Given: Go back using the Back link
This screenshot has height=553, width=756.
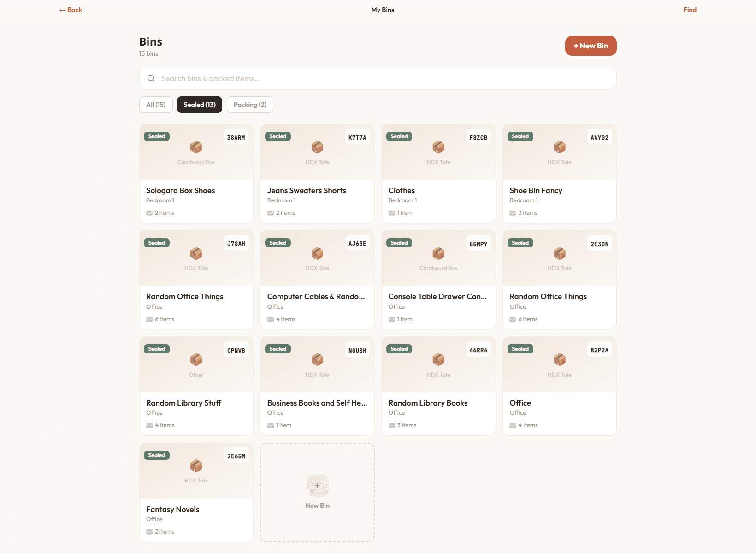Looking at the screenshot, I should tap(71, 10).
